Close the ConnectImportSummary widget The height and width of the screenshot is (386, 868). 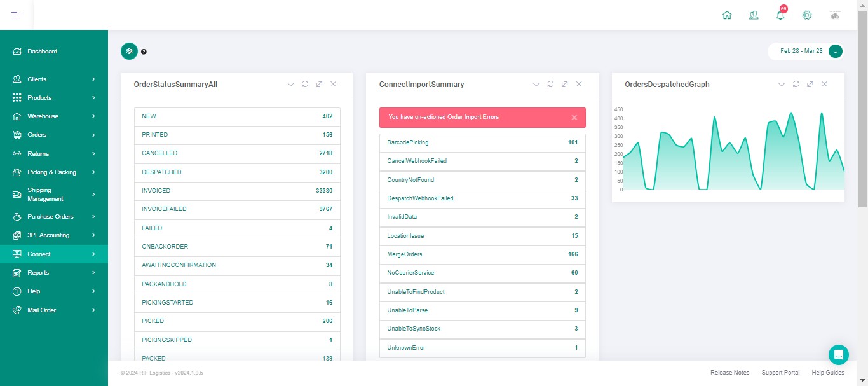(579, 84)
